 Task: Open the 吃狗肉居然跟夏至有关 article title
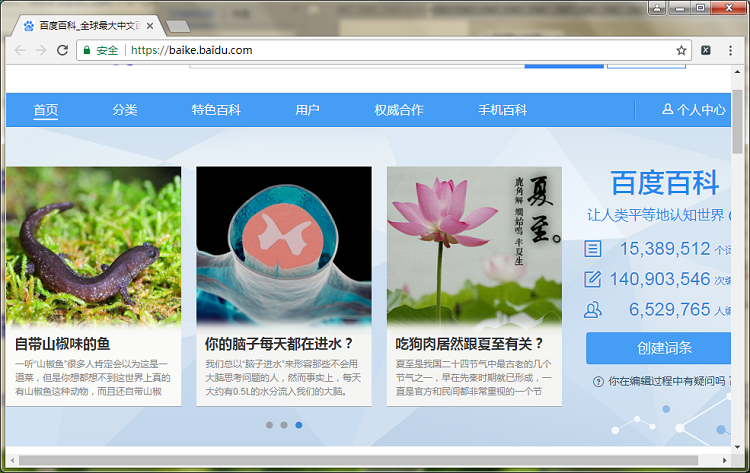pyautogui.click(x=470, y=344)
